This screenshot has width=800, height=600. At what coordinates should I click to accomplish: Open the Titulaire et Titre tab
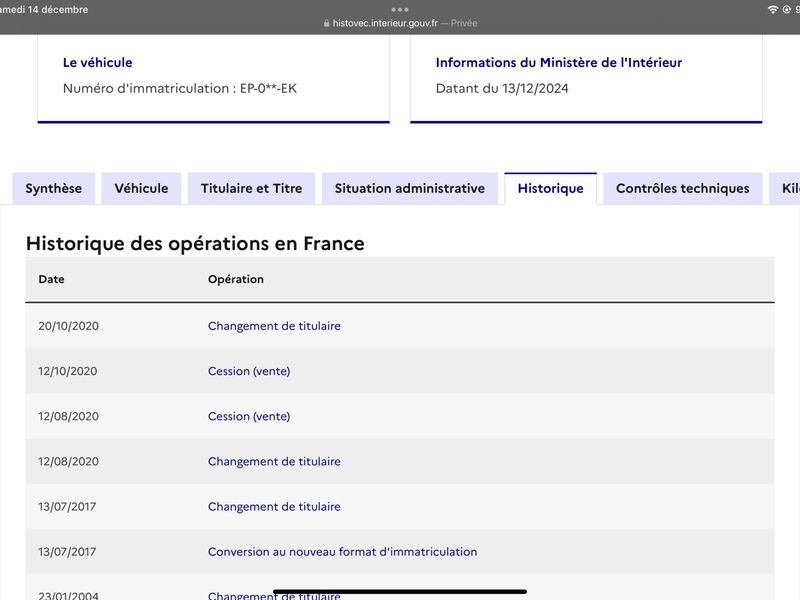pyautogui.click(x=252, y=188)
